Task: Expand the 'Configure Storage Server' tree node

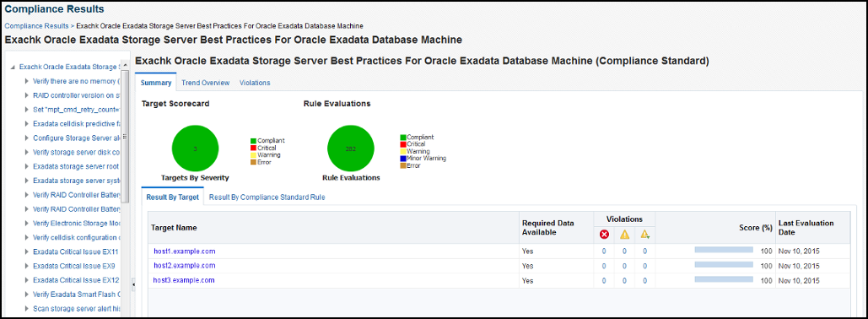Action: (27, 138)
